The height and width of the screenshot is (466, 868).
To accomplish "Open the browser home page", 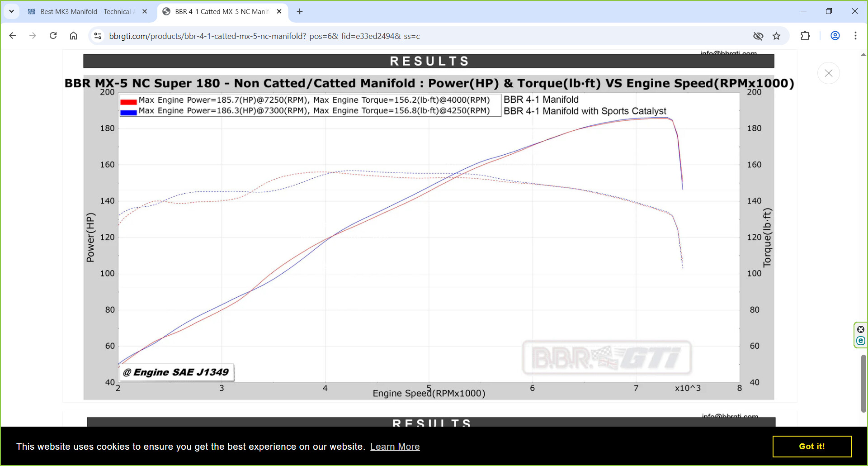I will (x=73, y=36).
